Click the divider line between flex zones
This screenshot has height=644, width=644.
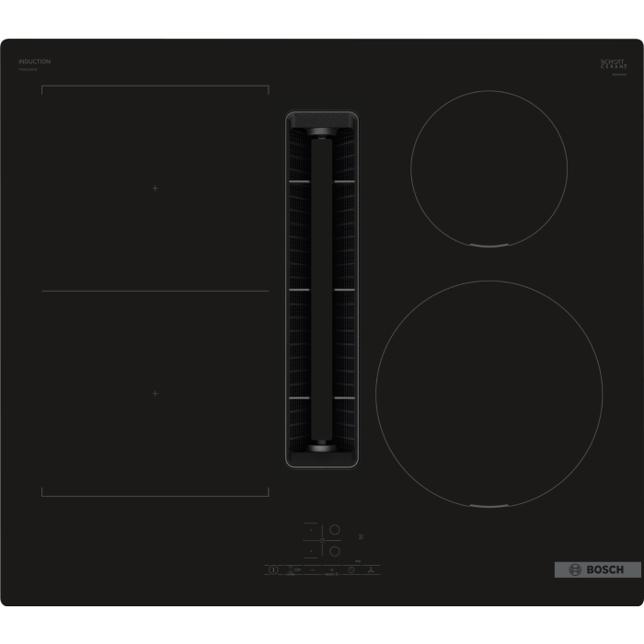pos(155,291)
